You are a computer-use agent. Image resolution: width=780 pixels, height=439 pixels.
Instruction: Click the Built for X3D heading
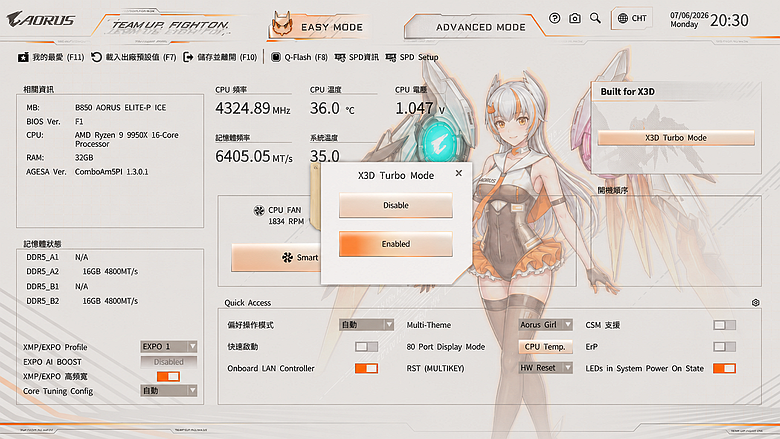point(627,91)
